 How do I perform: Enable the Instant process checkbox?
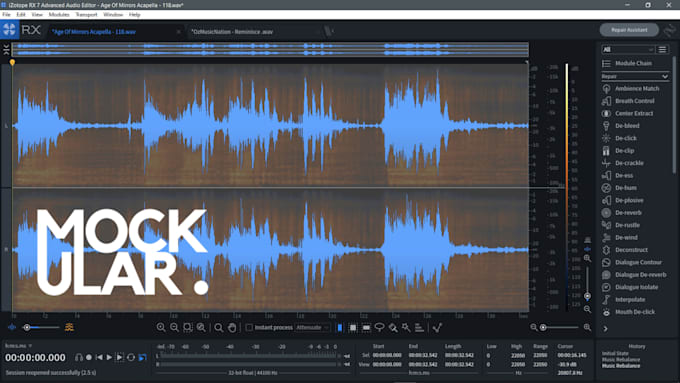click(249, 327)
